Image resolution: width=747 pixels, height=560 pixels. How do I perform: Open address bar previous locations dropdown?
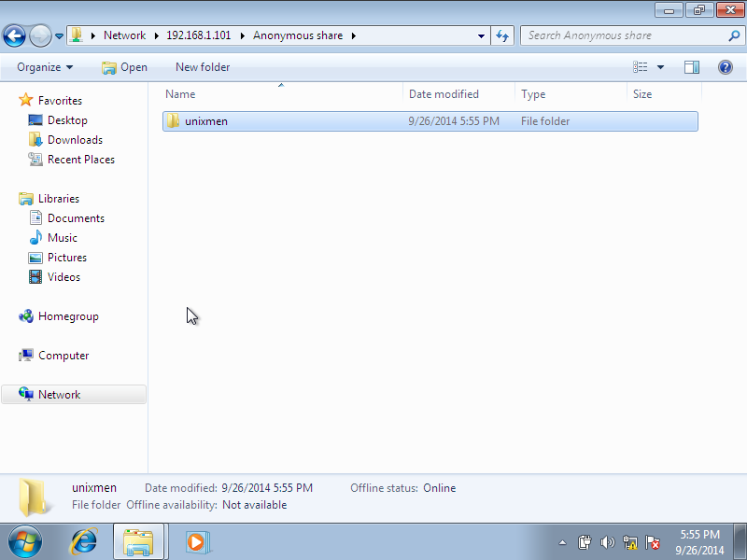click(481, 35)
